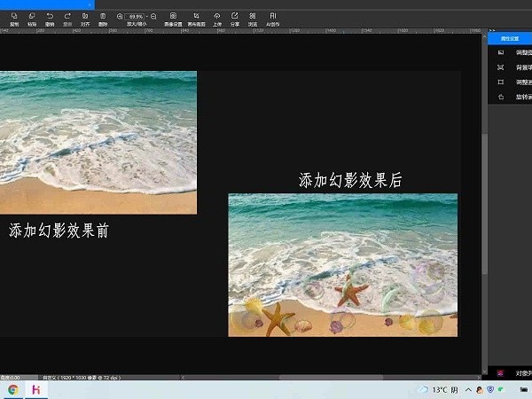
Task: Click the 重做 (redo) arrow icon
Action: tap(67, 18)
